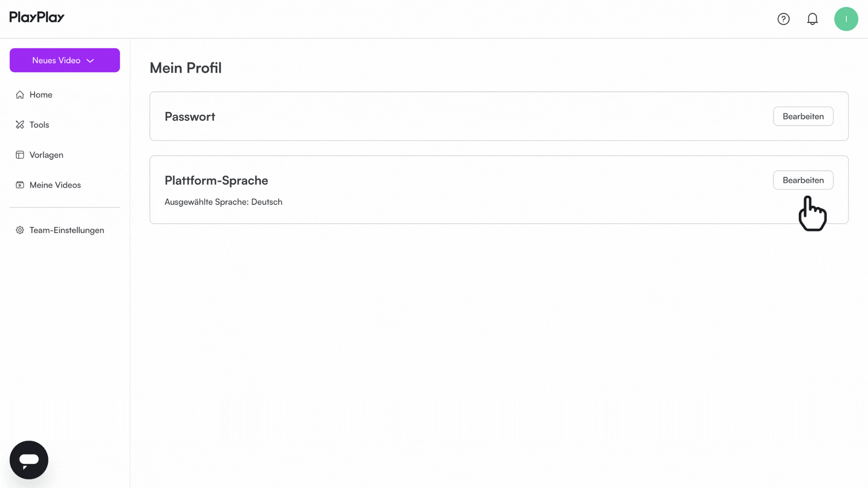Open the help question mark icon
The height and width of the screenshot is (488, 868).
pyautogui.click(x=783, y=19)
